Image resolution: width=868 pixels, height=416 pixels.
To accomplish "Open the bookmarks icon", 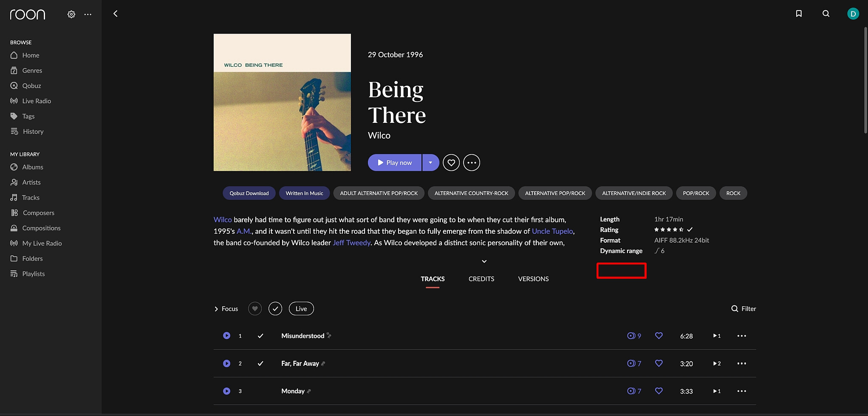I will [x=799, y=14].
